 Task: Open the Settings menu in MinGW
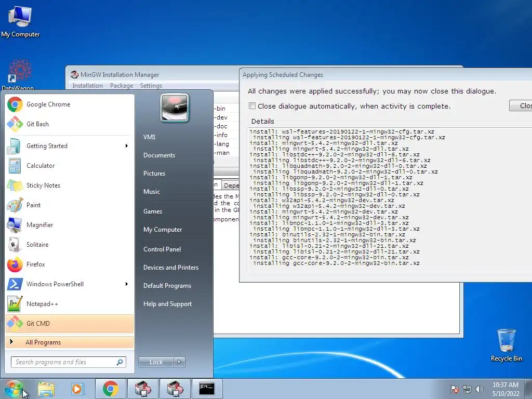coord(151,86)
